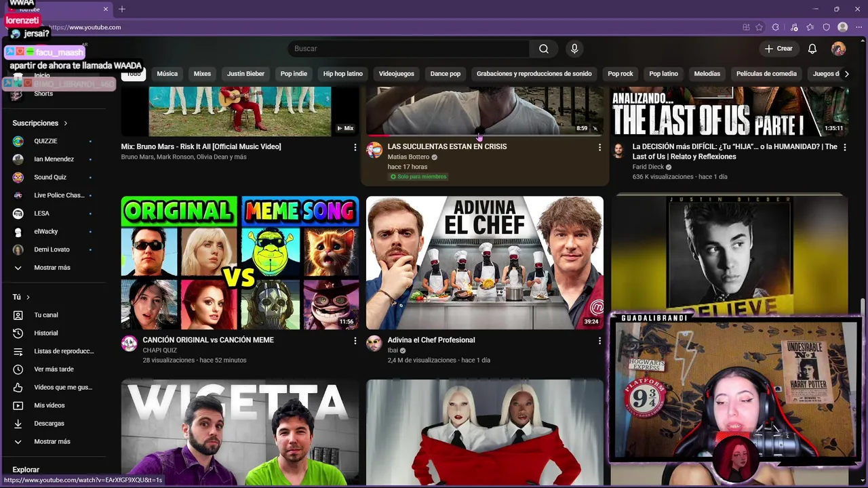Open the WIGETTA video thumbnail
This screenshot has height=488, width=868.
click(240, 432)
